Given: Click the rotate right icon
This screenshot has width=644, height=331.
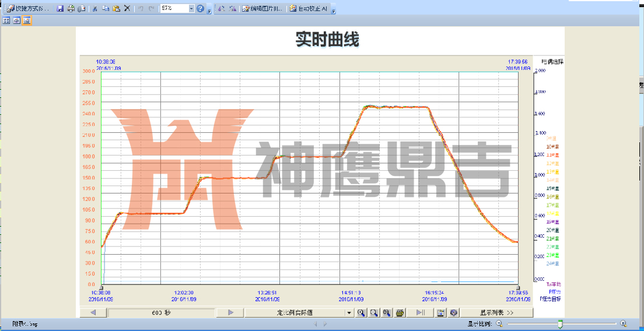Looking at the screenshot, I should pyautogui.click(x=233, y=8).
